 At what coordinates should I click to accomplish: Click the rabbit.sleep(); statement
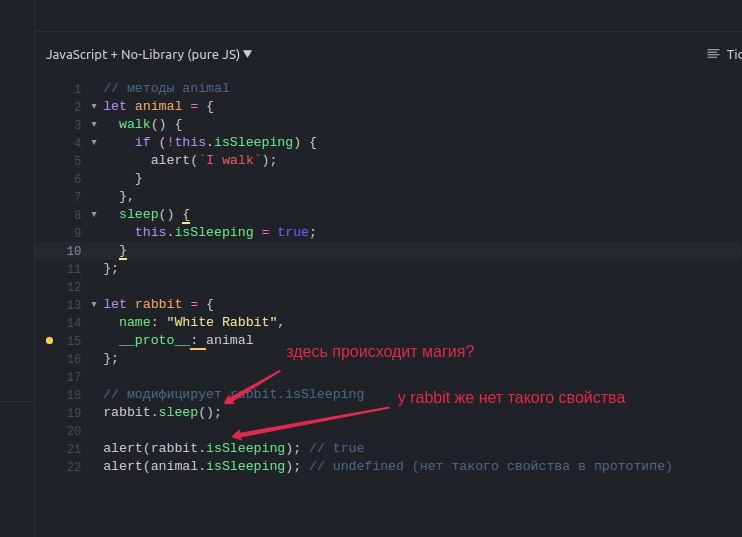coord(162,412)
